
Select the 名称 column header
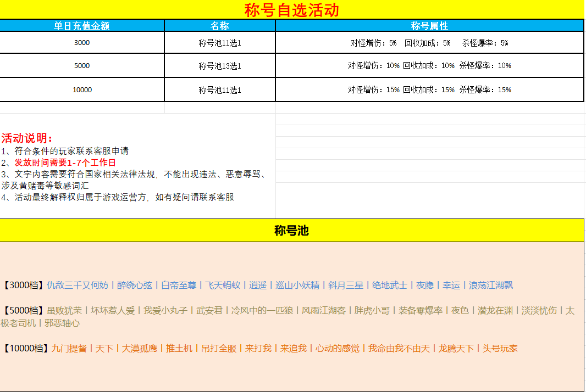(220, 26)
